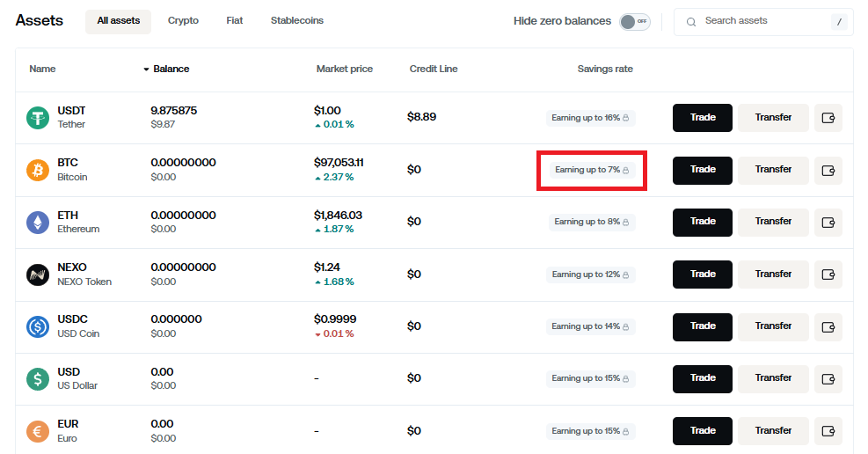
Task: Click the Hide zero balances label
Action: pos(562,21)
